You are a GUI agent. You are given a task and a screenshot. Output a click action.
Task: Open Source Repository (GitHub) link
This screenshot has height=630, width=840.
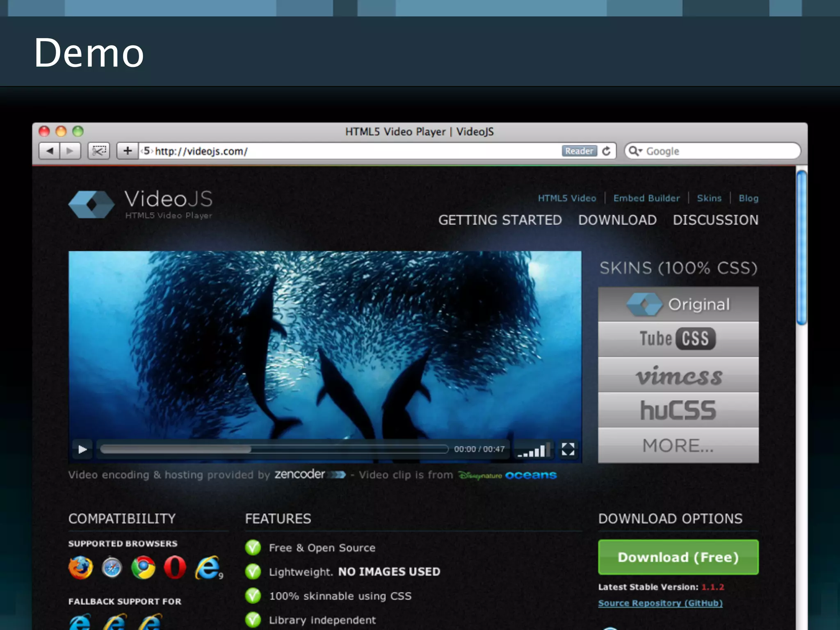click(660, 603)
